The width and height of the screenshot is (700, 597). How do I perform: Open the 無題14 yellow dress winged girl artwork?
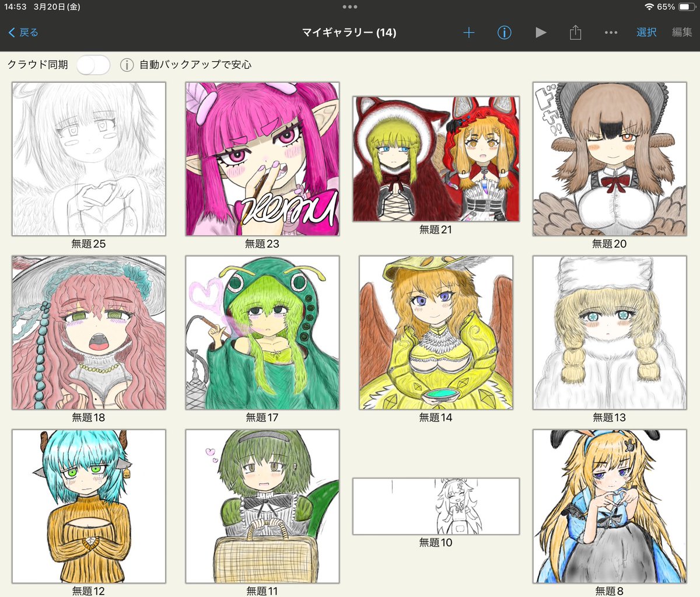pyautogui.click(x=436, y=333)
